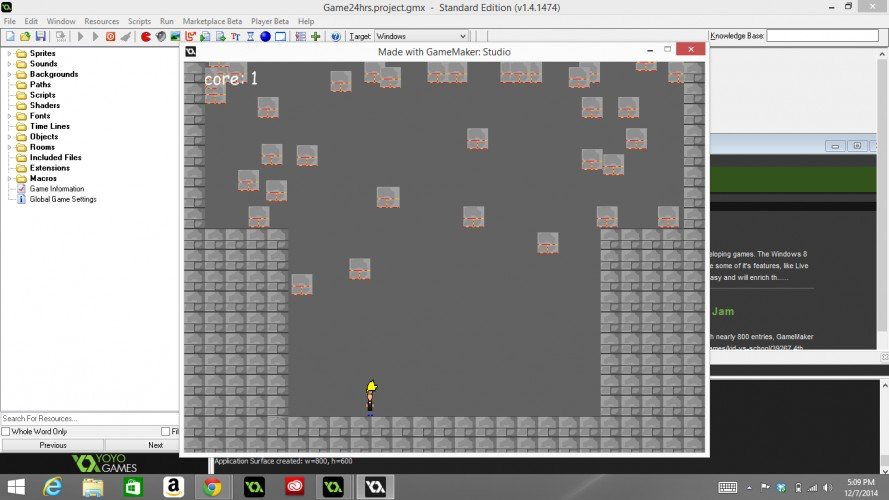Image resolution: width=889 pixels, height=500 pixels.
Task: Expand the Objects folder arrow
Action: [9, 137]
